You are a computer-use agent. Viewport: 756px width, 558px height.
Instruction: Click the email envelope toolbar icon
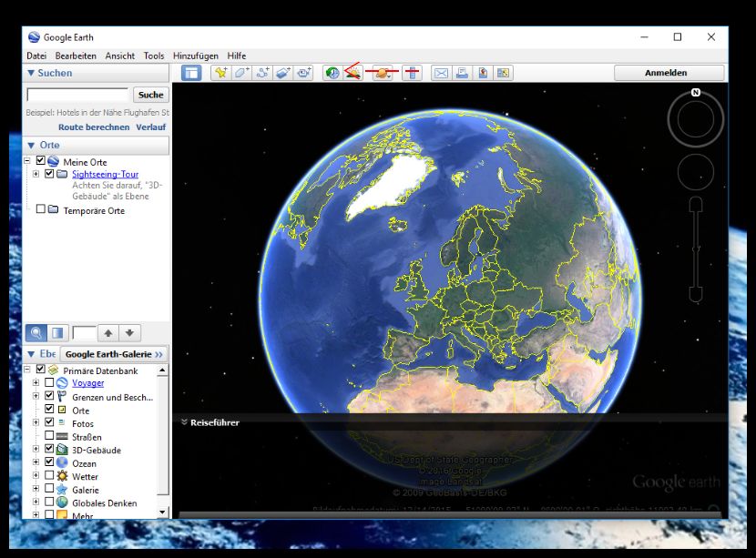441,73
